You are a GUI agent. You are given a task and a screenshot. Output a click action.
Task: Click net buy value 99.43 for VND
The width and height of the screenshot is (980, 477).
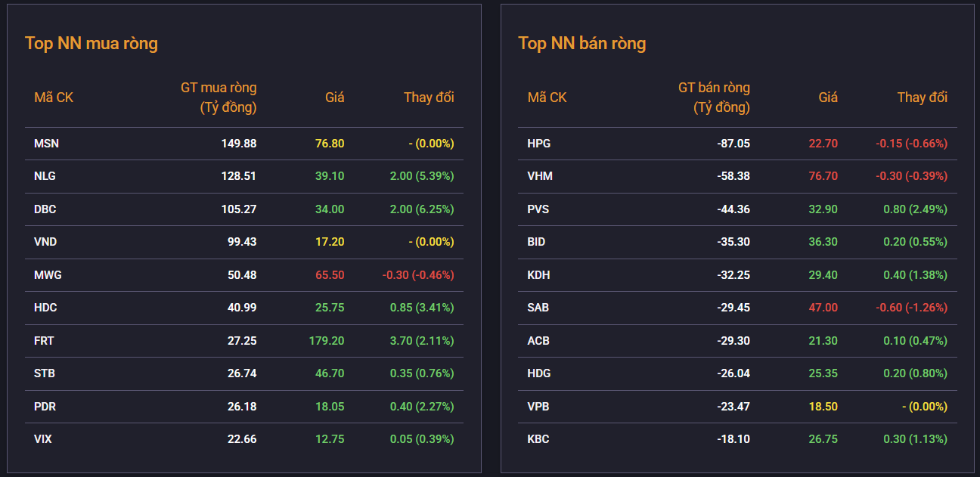[242, 242]
